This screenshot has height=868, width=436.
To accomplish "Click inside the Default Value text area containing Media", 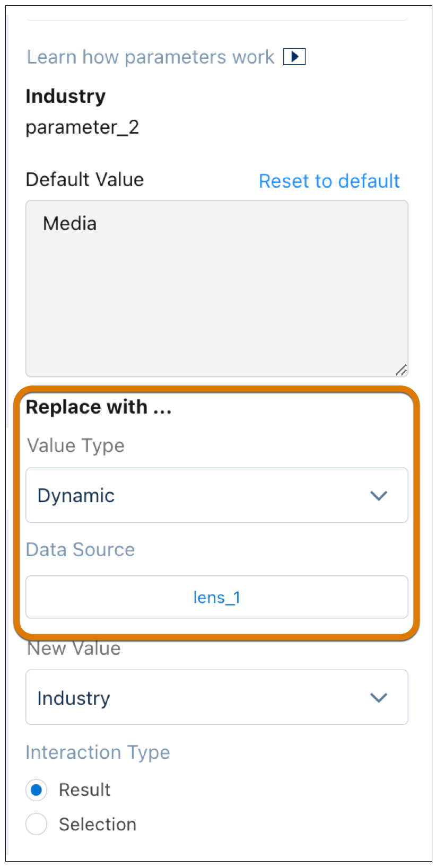I will (x=217, y=288).
